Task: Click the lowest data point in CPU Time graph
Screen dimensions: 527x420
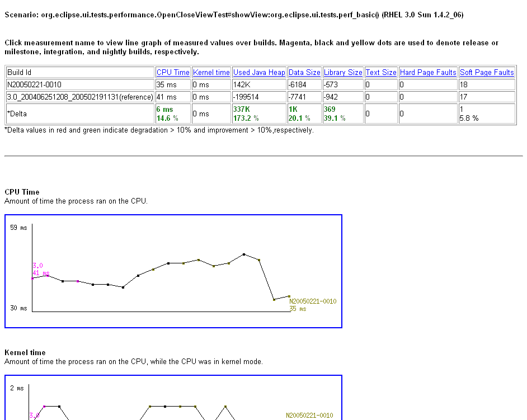Action: [274, 299]
